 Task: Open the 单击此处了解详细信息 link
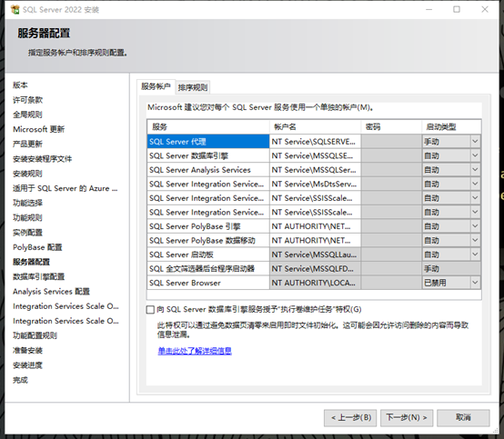[195, 351]
